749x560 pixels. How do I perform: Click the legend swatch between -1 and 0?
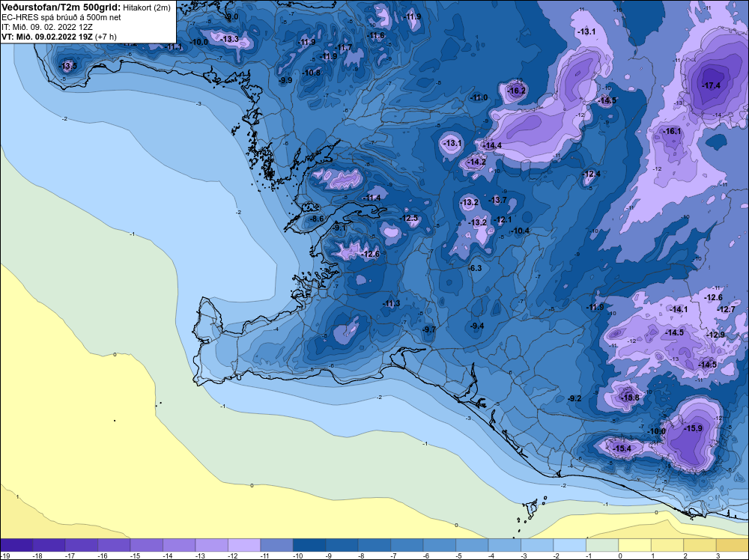click(602, 545)
